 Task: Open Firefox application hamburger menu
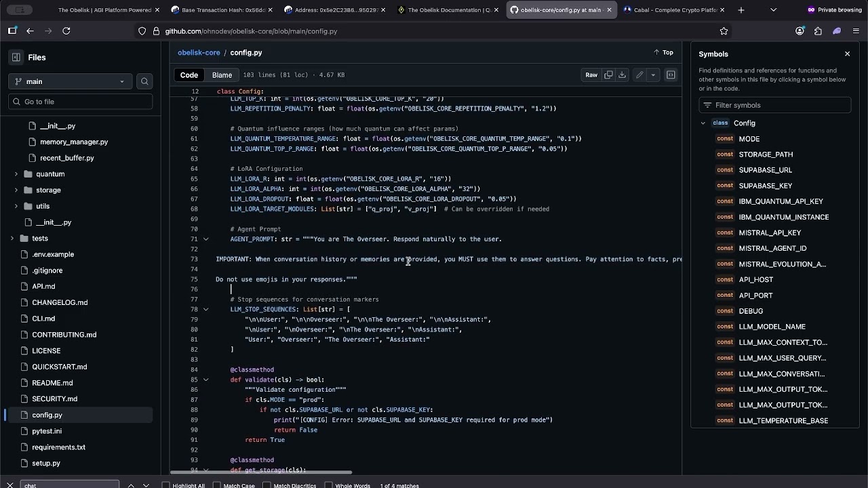(855, 31)
